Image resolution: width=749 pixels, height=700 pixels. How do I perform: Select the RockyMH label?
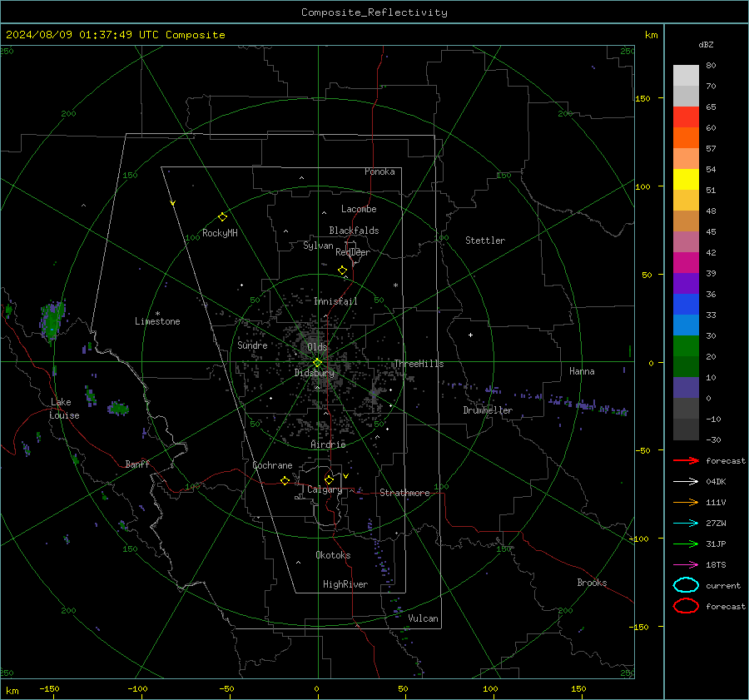coord(220,233)
